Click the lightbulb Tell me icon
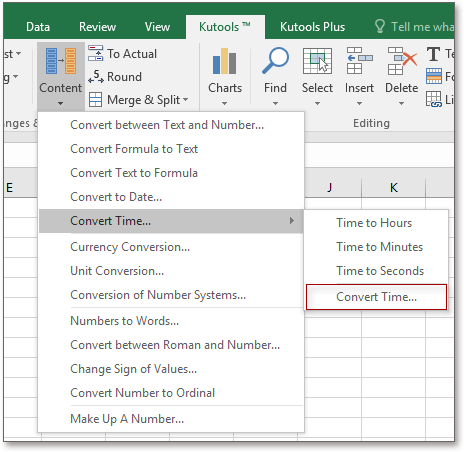464x452 pixels. point(380,26)
